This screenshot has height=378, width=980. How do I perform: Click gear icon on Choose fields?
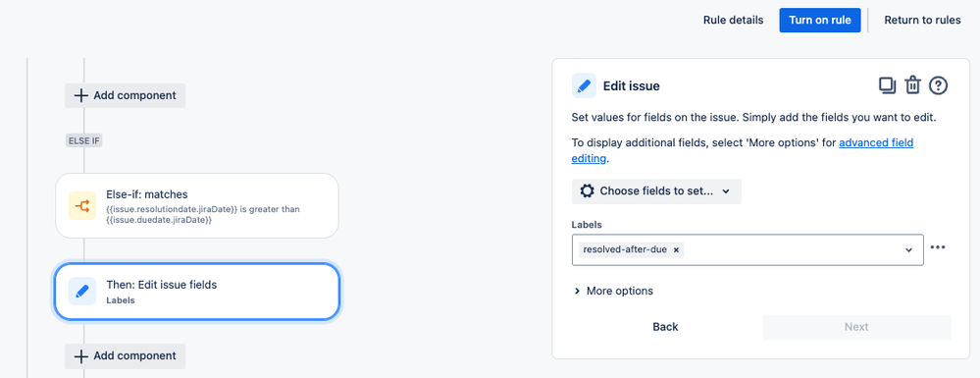click(587, 190)
